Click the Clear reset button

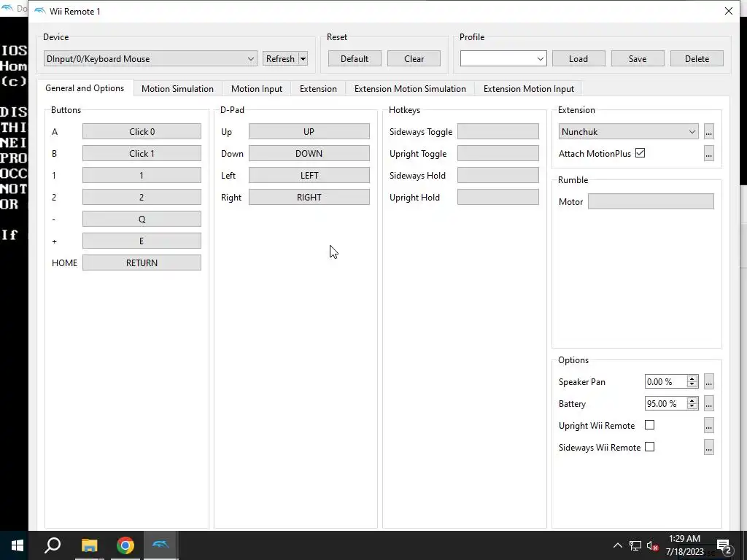click(x=414, y=58)
